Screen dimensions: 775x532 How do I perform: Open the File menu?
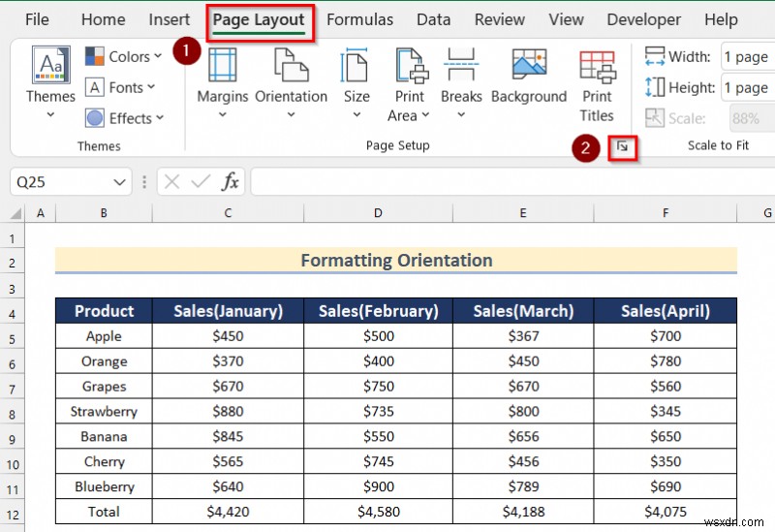(x=37, y=19)
